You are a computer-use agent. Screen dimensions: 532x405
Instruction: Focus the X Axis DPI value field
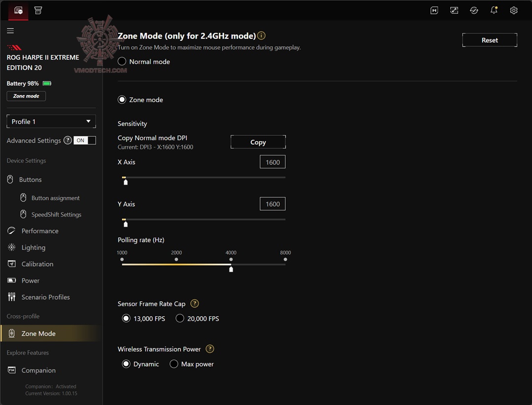pyautogui.click(x=272, y=162)
